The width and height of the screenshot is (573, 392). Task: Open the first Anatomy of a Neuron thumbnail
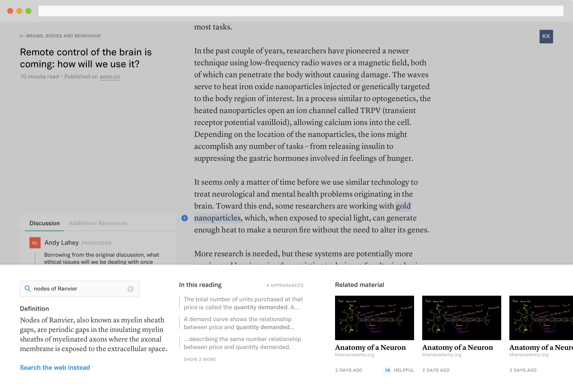pyautogui.click(x=374, y=318)
